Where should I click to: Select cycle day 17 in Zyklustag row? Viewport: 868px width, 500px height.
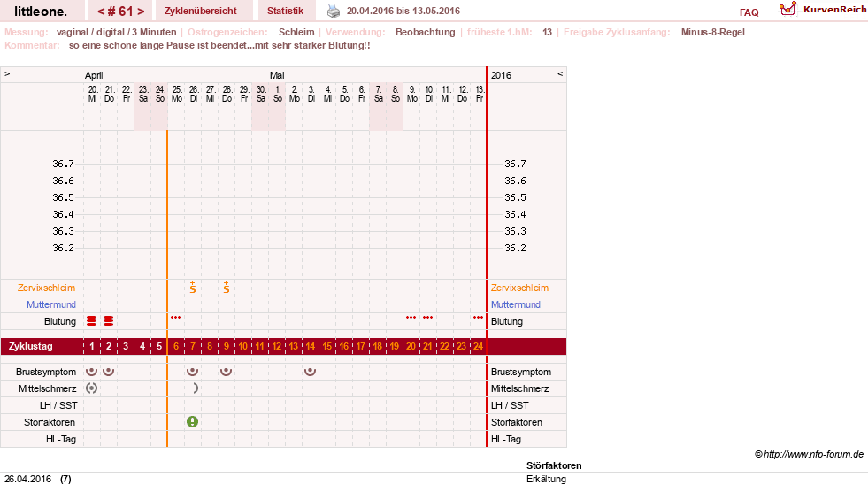[361, 346]
